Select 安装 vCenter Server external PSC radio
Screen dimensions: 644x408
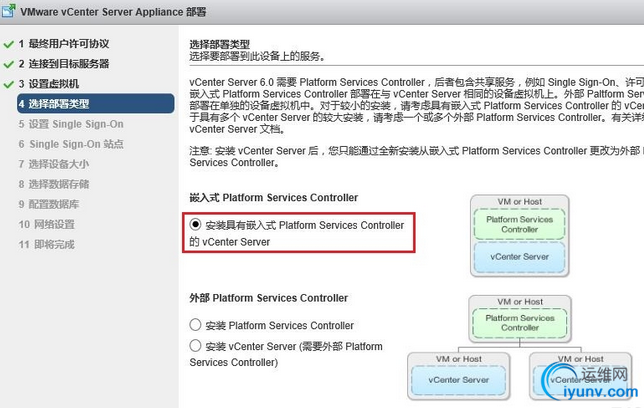tap(195, 346)
